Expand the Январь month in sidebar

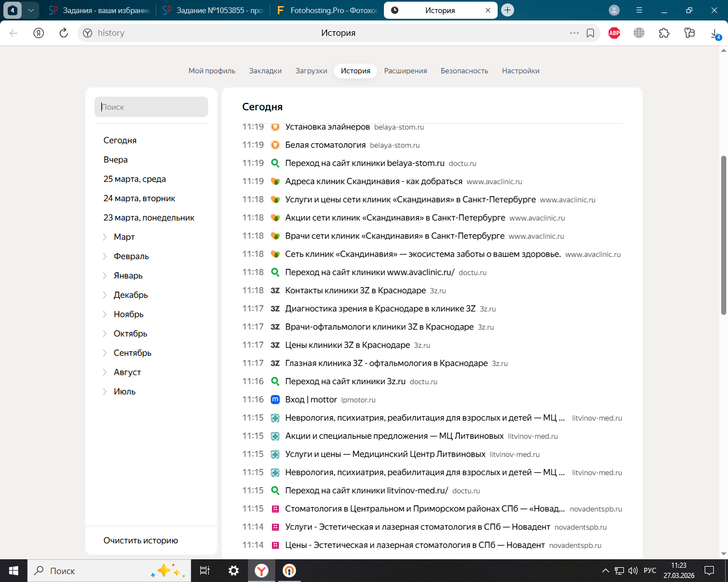(x=105, y=276)
